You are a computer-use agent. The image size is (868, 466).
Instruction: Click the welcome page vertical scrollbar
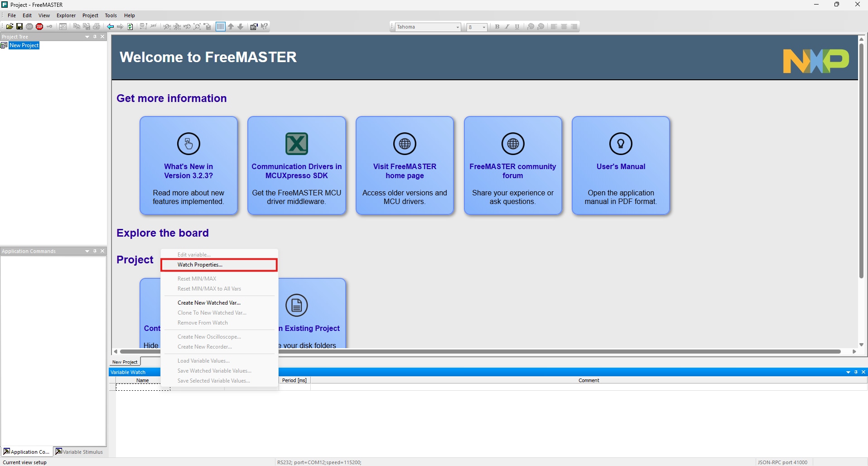861,160
